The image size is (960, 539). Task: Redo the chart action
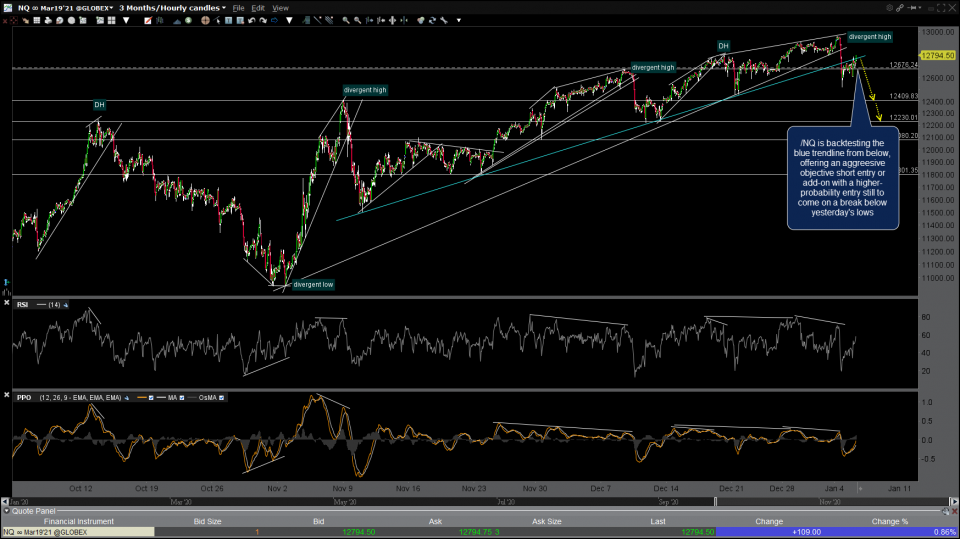click(x=263, y=20)
